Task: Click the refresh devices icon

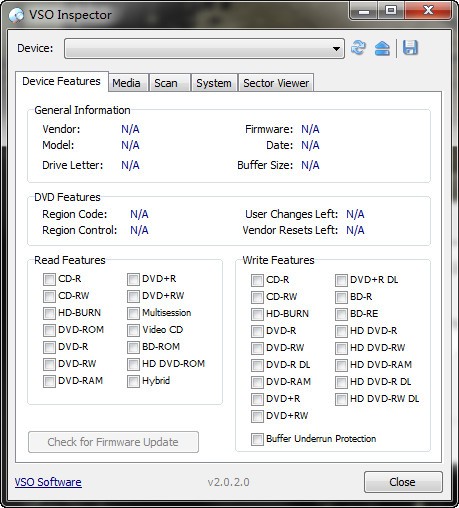Action: coord(358,48)
